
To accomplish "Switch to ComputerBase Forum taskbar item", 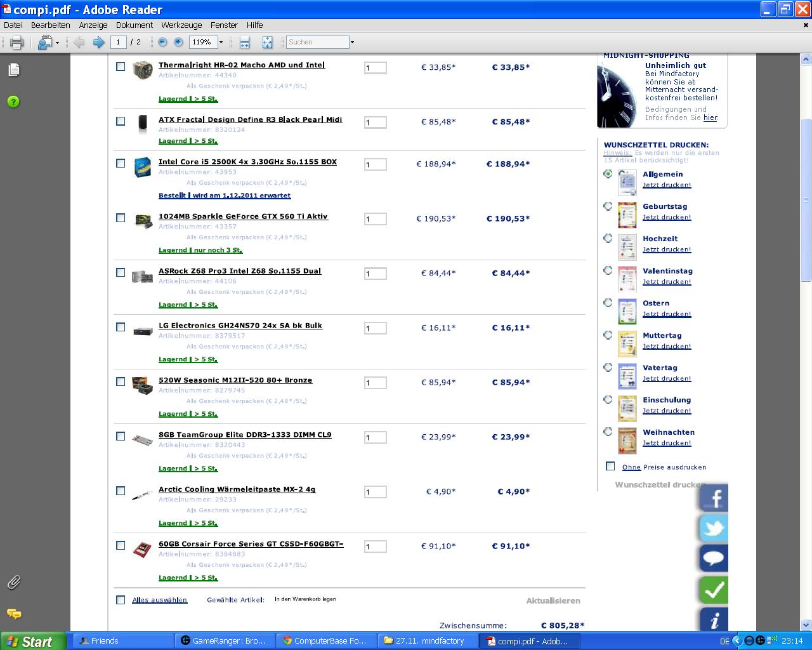I will coord(326,641).
